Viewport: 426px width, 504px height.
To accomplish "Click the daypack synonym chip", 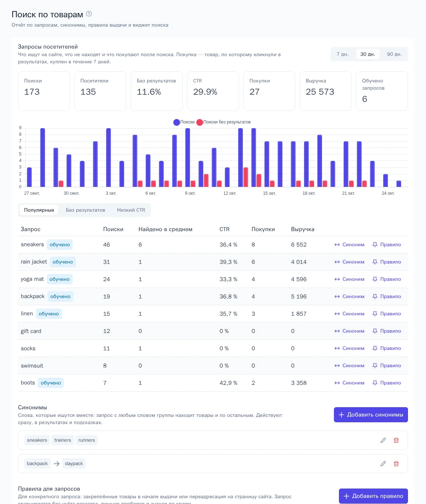I will [x=74, y=464].
